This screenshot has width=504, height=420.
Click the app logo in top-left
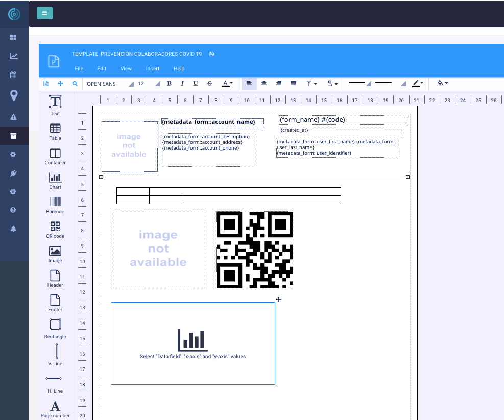pos(14,14)
